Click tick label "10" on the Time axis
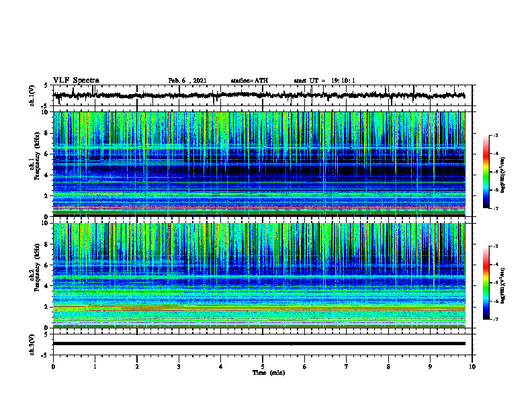 472,367
